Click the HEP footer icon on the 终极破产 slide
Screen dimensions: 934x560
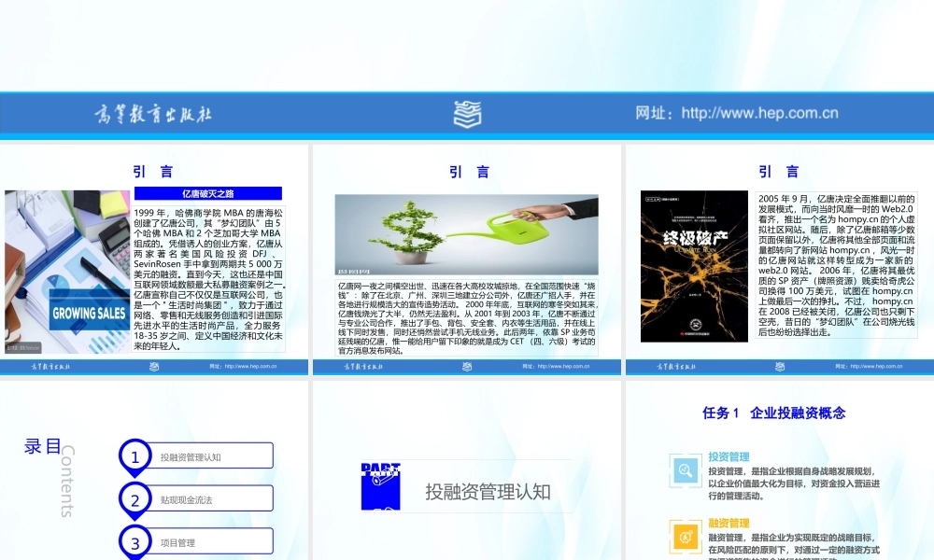point(778,367)
